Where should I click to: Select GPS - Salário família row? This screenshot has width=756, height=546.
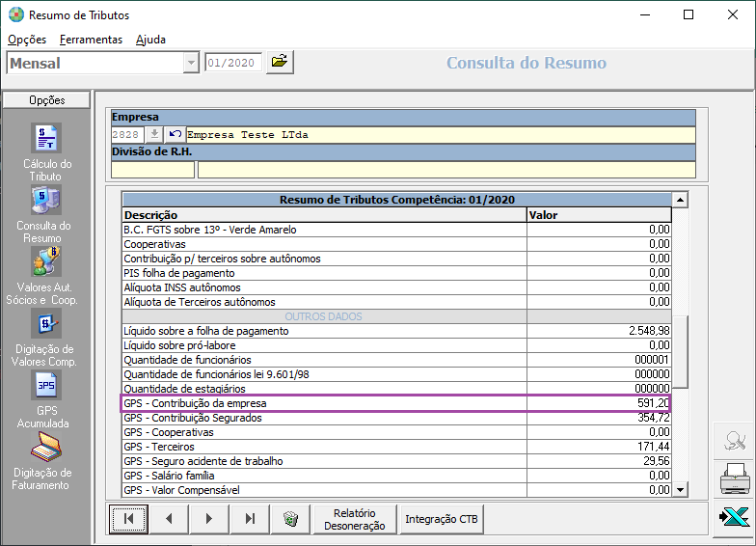coord(396,476)
